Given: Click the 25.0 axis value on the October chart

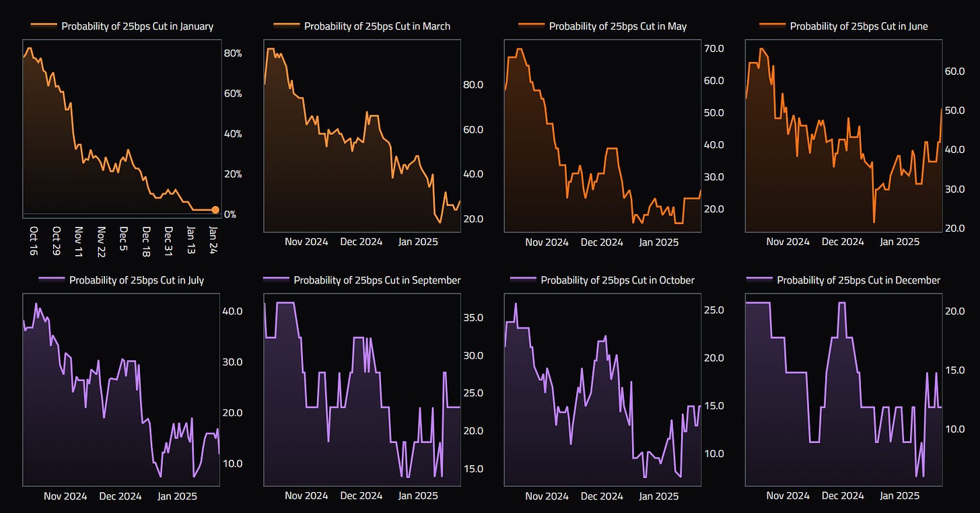Looking at the screenshot, I should pyautogui.click(x=715, y=310).
